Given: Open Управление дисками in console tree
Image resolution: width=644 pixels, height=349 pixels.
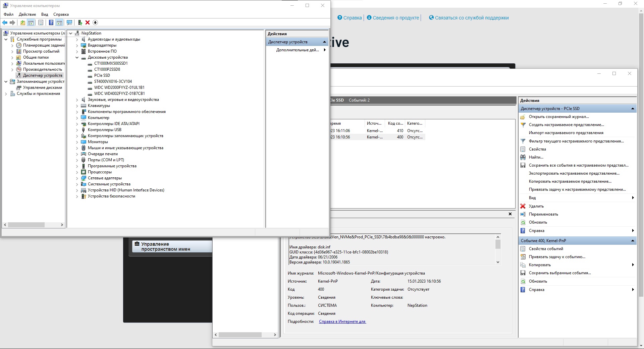Looking at the screenshot, I should [43, 88].
